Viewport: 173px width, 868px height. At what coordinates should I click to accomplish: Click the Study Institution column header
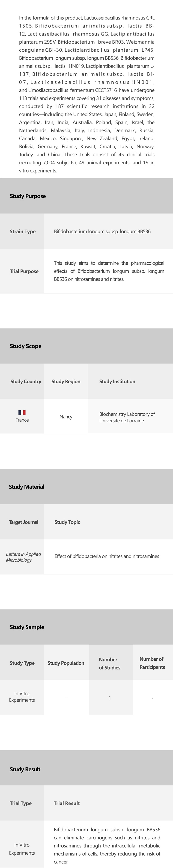117,381
